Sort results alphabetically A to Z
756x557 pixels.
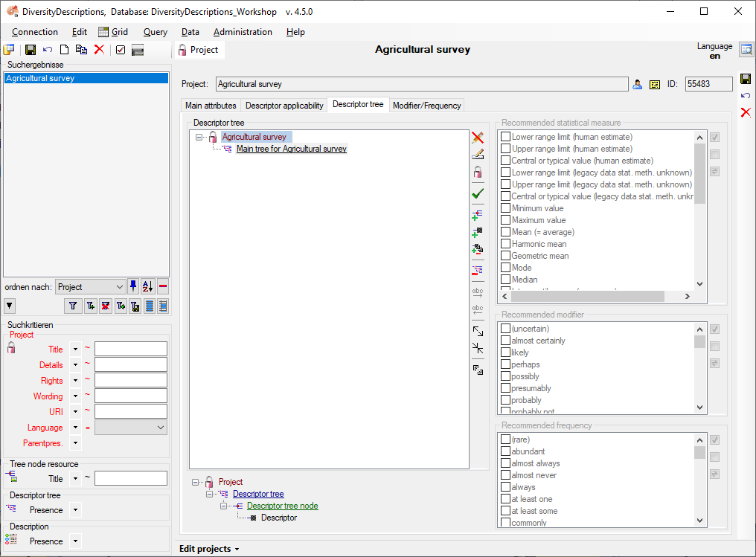tap(147, 287)
